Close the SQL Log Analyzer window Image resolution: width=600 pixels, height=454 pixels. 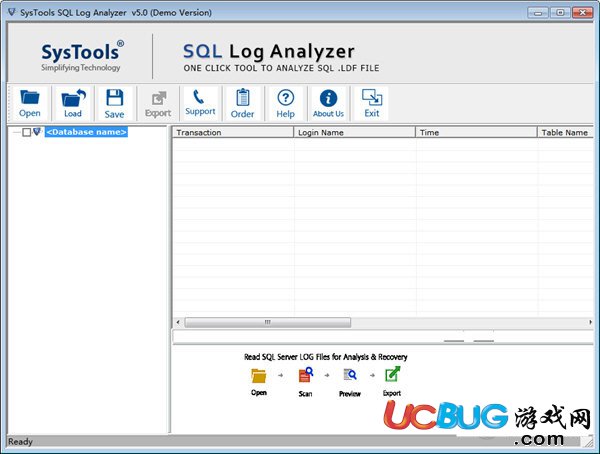pyautogui.click(x=582, y=13)
